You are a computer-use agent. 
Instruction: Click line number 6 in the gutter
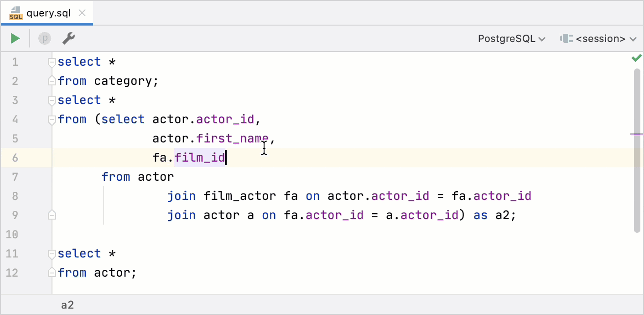[15, 157]
